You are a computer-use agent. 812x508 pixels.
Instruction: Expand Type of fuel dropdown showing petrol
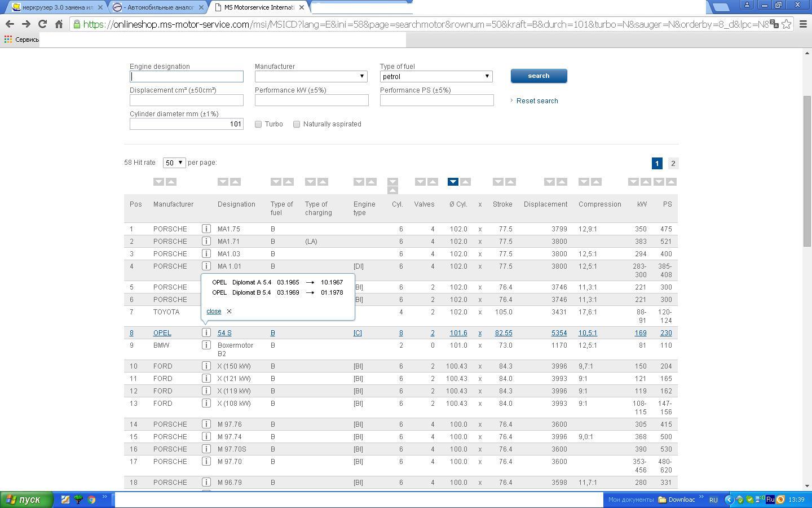coord(436,77)
